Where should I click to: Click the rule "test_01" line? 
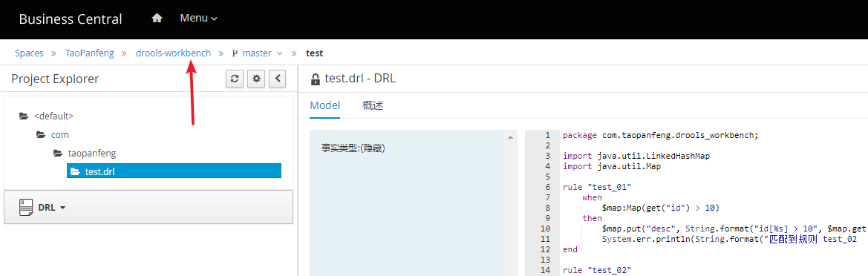pos(597,187)
